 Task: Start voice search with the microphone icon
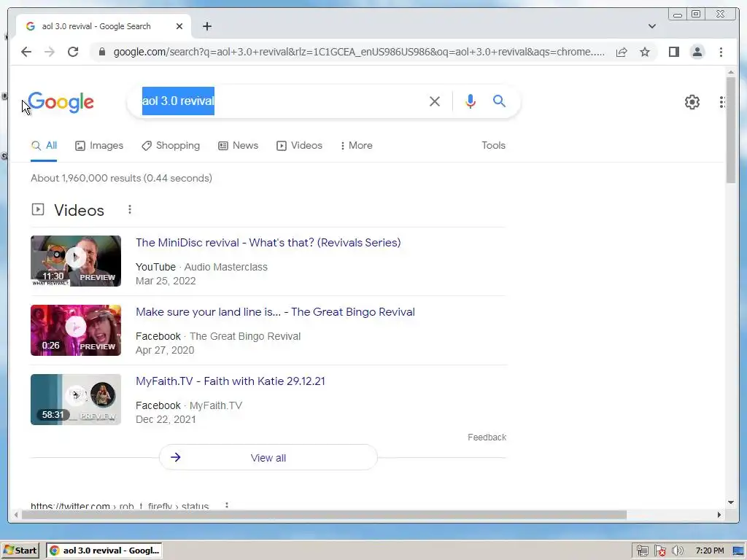point(471,101)
